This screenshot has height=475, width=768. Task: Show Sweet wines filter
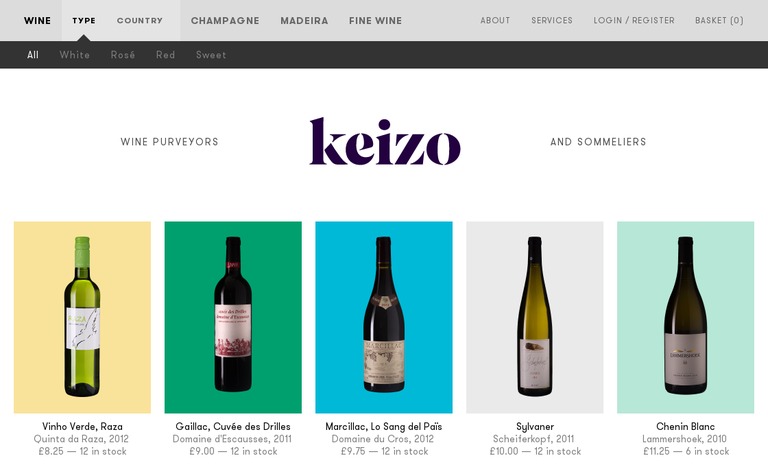[x=211, y=55]
